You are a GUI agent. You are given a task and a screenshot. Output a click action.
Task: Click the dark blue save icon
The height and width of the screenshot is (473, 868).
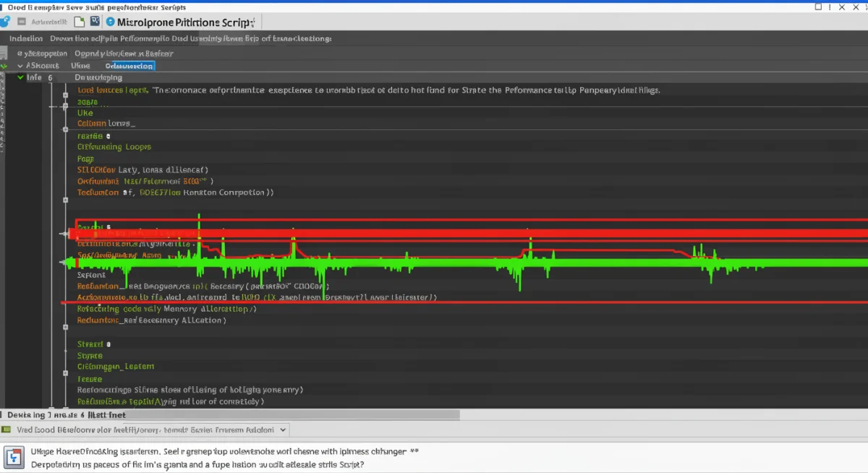tap(95, 22)
